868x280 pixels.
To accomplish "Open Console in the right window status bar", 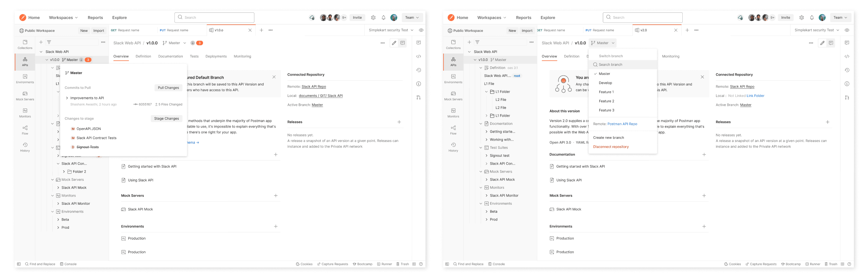I will click(x=496, y=264).
